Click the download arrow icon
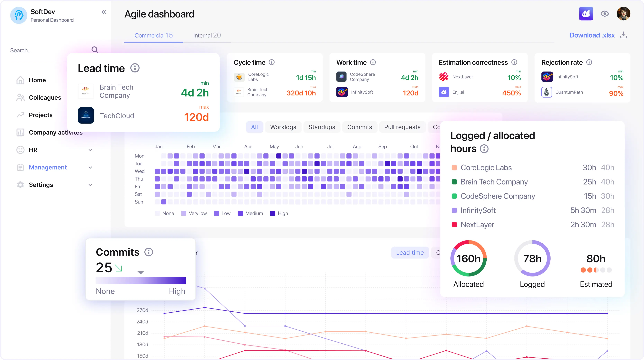 [x=623, y=35]
